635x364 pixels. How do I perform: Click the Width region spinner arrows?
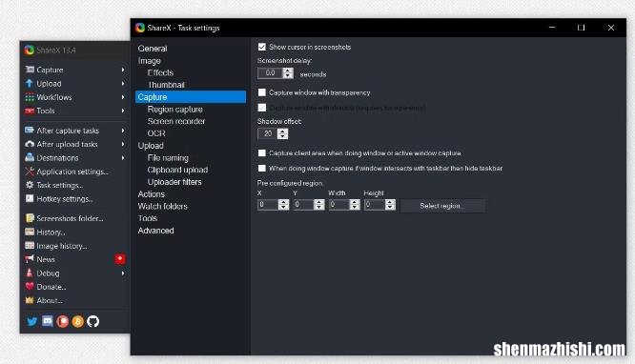[x=355, y=205]
